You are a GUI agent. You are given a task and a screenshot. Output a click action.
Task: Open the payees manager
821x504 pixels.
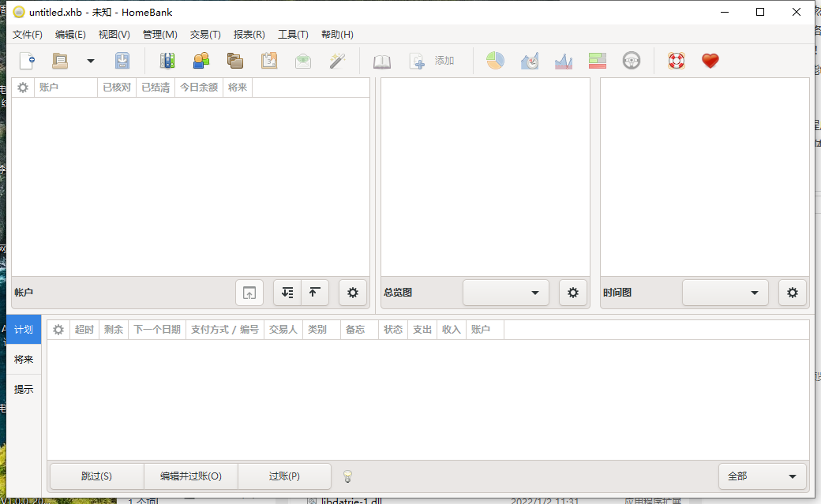[201, 60]
